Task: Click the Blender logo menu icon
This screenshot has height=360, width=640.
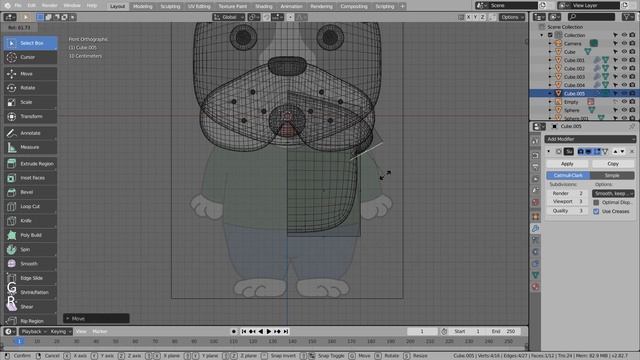Action: 7,6
